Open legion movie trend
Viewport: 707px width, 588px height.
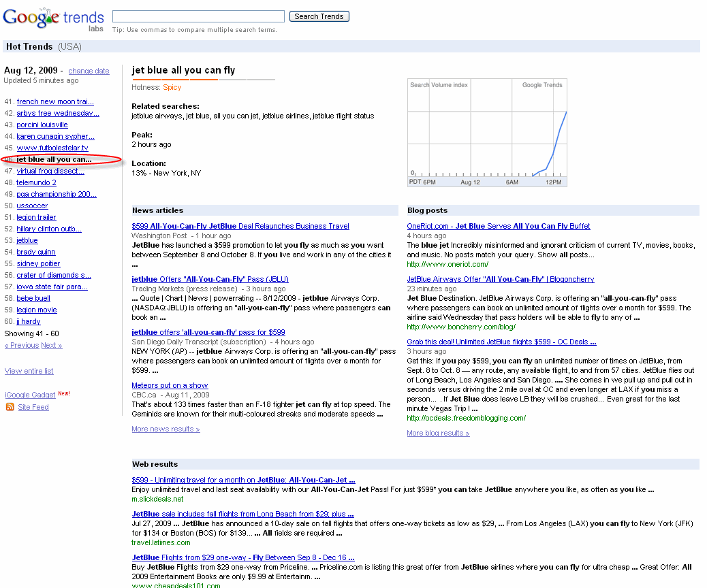tap(37, 310)
